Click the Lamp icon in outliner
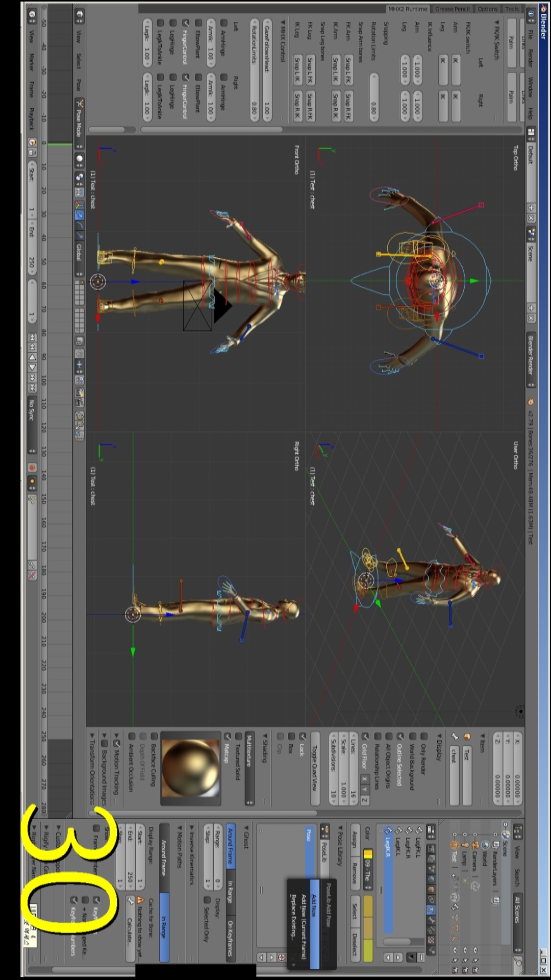Screen dimensions: 551x980 [x=464, y=845]
